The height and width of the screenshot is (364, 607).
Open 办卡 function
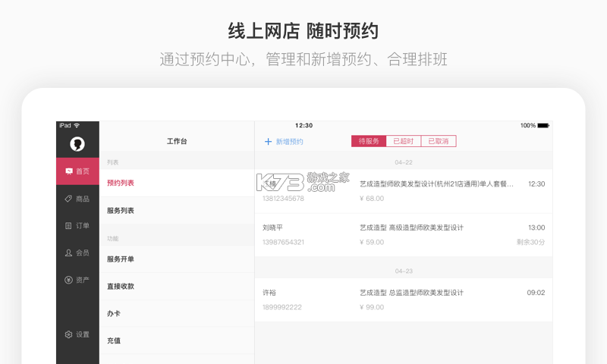tap(177, 313)
